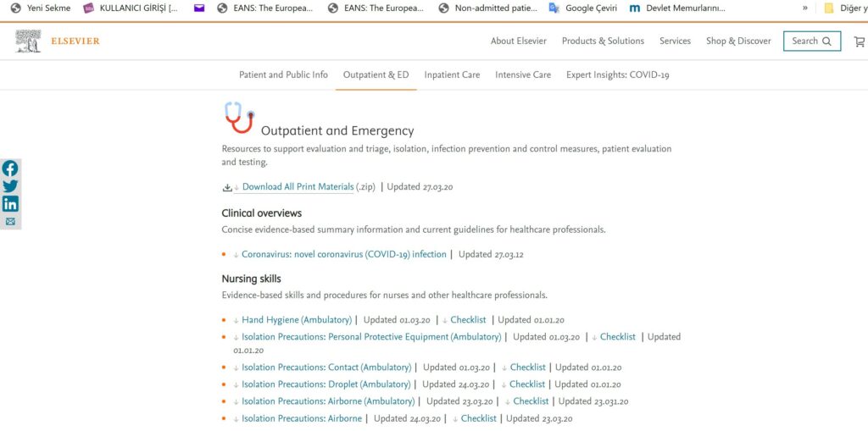Click the Search button
This screenshot has height=431, width=868.
(811, 41)
